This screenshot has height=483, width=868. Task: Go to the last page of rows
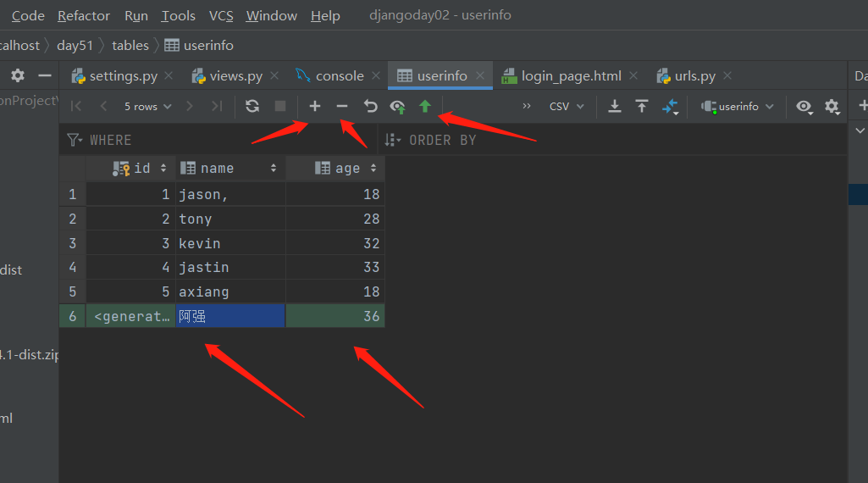point(217,106)
